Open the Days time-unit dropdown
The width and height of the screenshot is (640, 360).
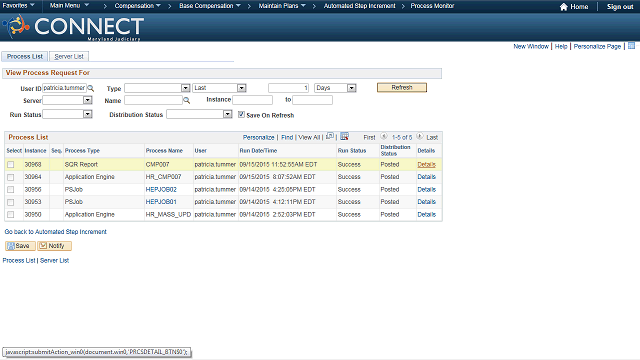352,88
